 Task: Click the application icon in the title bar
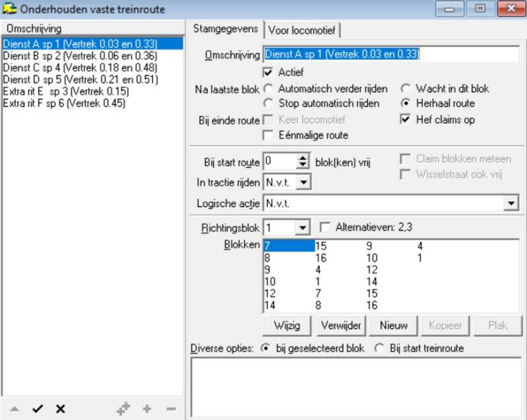point(9,9)
